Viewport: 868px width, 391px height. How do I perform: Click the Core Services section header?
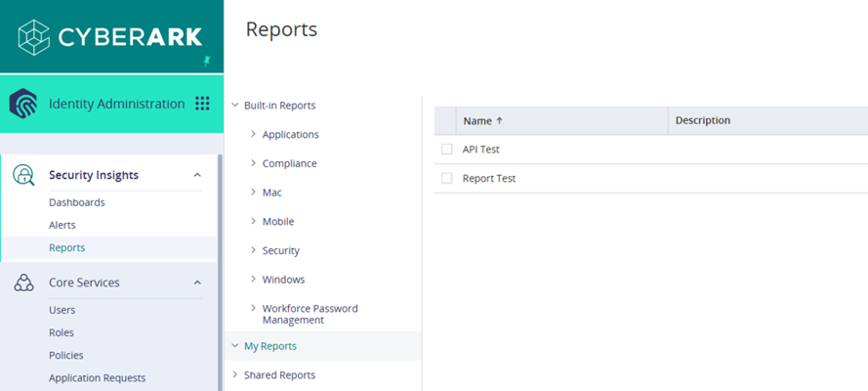coord(84,282)
